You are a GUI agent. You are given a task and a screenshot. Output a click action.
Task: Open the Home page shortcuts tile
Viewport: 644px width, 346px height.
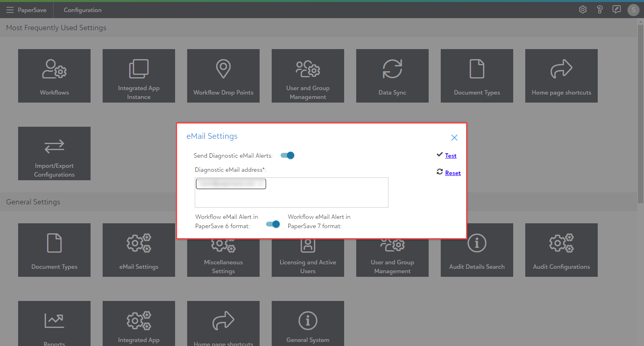(561, 76)
